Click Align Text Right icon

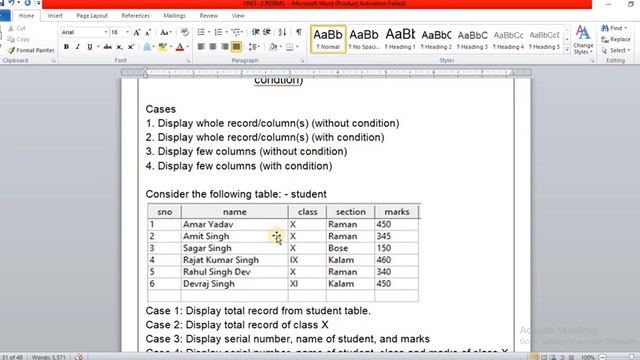(x=224, y=47)
